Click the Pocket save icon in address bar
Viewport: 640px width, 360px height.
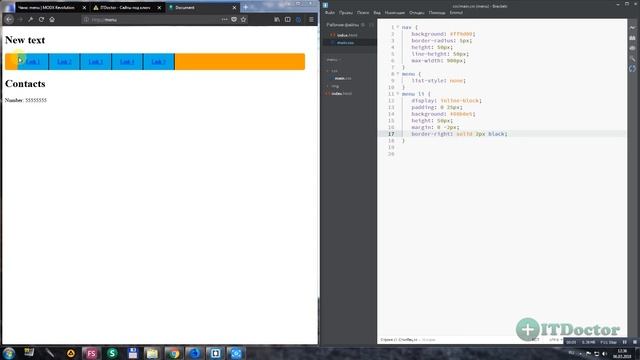[234, 19]
